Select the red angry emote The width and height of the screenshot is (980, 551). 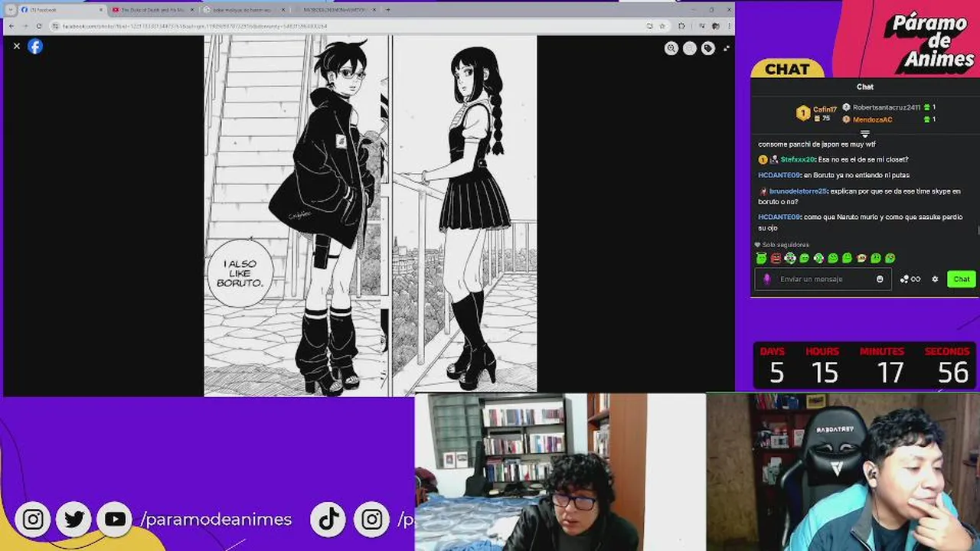776,259
